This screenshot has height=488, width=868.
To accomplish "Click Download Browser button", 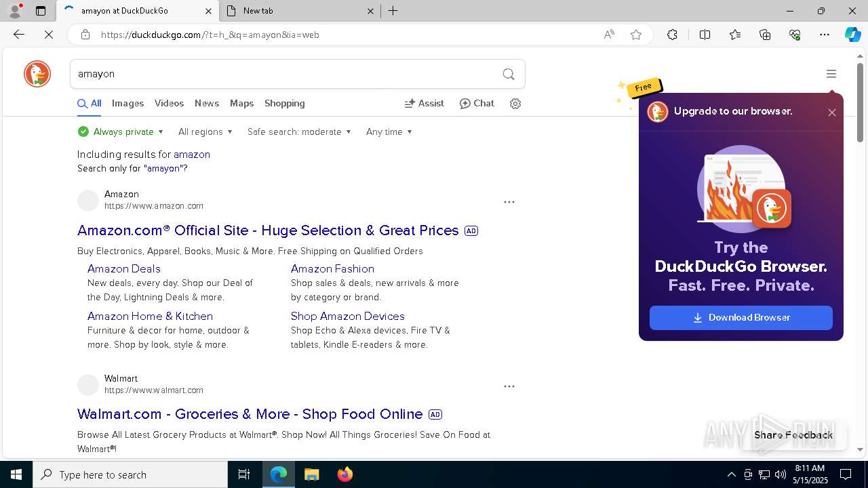I will (741, 318).
